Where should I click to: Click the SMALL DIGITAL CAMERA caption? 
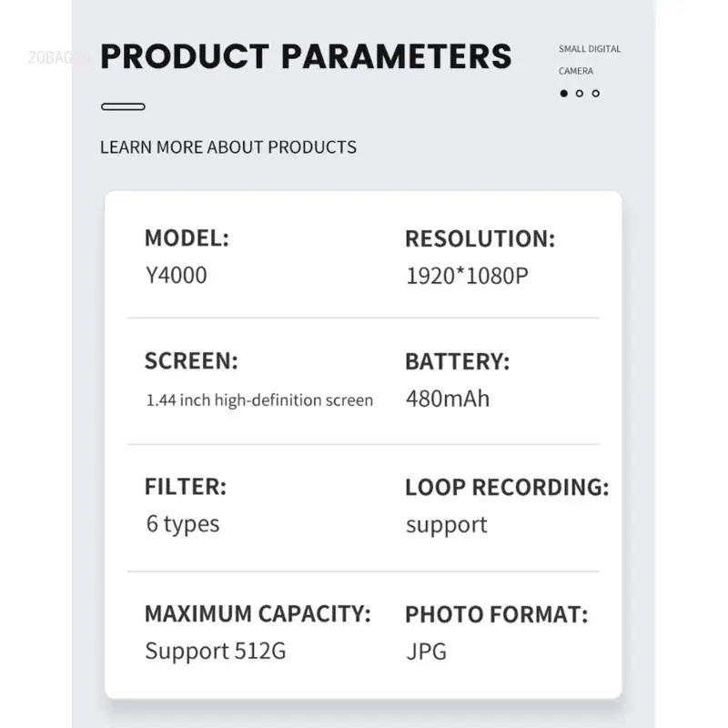tap(590, 60)
